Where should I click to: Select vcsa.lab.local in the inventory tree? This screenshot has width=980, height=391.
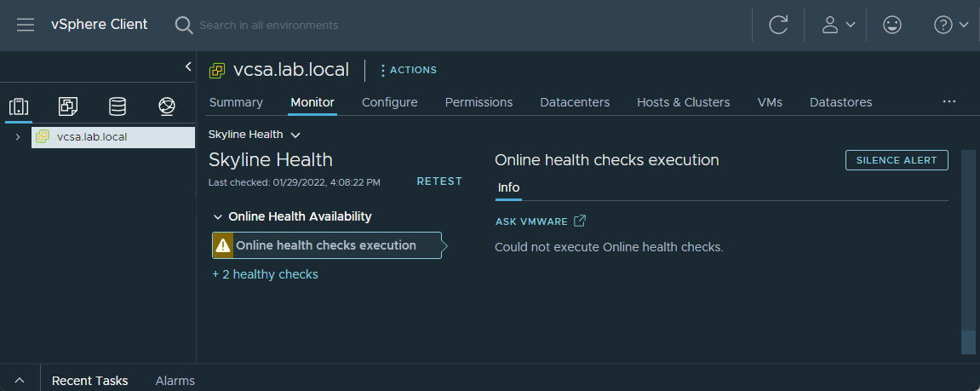click(113, 137)
